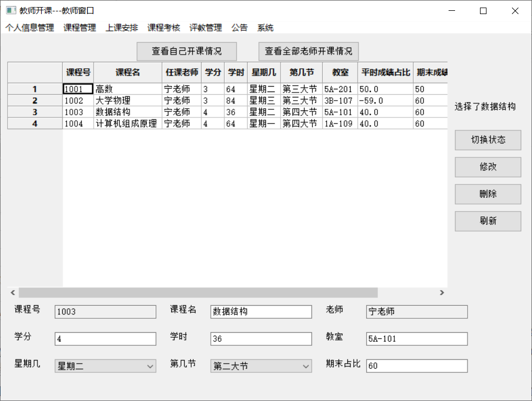The image size is (532, 401).
Task: Click the 平时成绩占比 column header
Action: (x=386, y=73)
